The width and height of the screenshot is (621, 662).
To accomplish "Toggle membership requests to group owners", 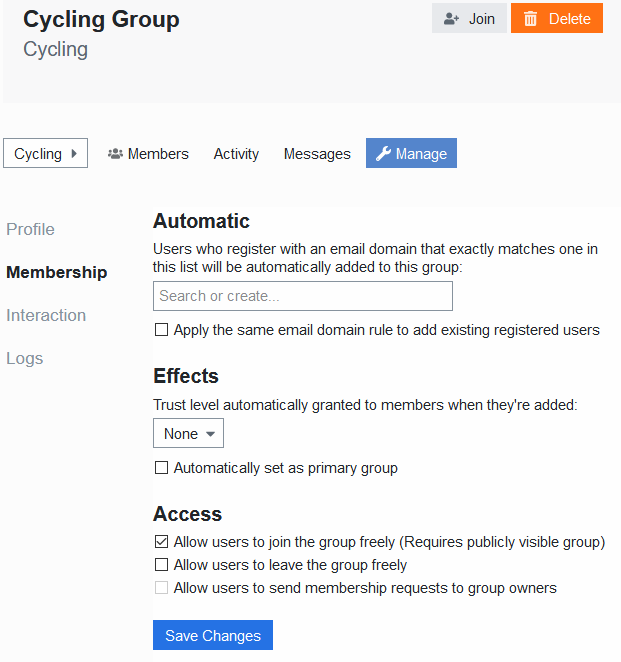I will [x=161, y=588].
